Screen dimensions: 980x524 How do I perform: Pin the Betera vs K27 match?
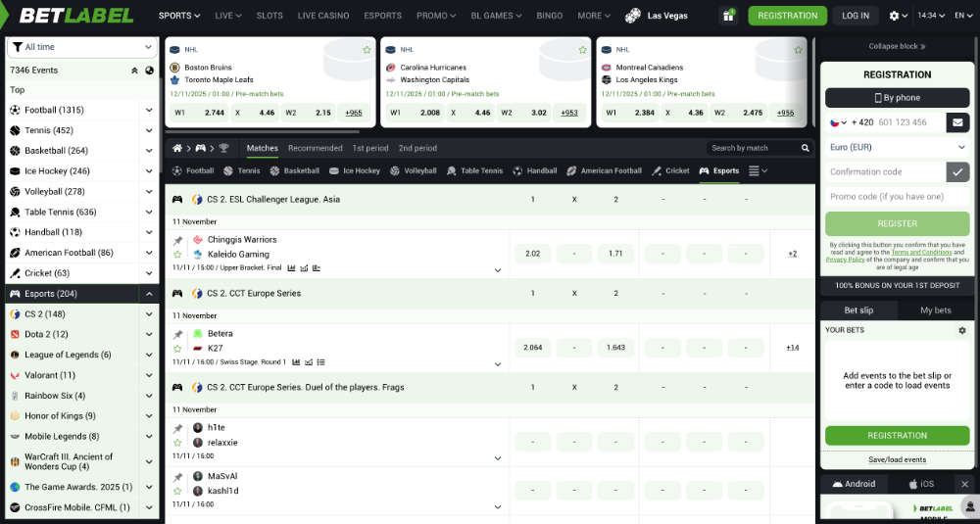coord(178,334)
